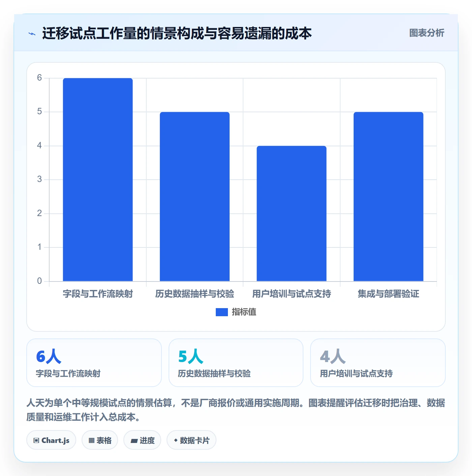Click the description paragraph starting 人天为单个中等规模
This screenshot has width=472, height=476.
(236, 410)
